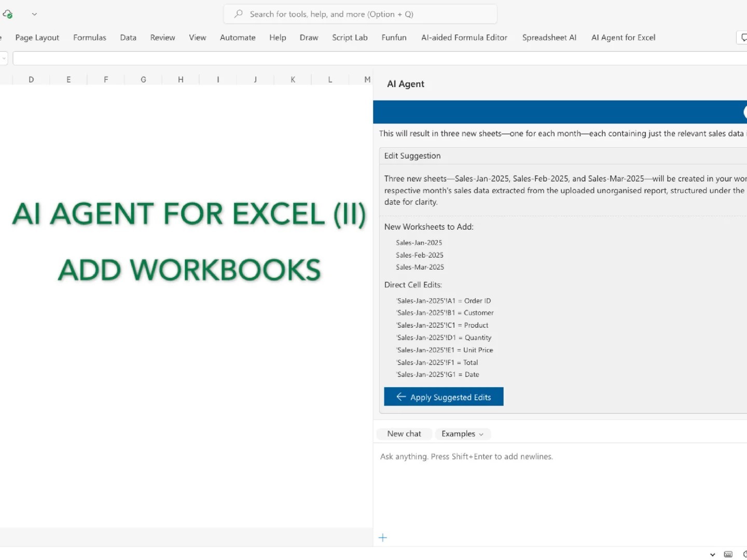Select column header G
The height and width of the screenshot is (560, 747).
coord(143,79)
